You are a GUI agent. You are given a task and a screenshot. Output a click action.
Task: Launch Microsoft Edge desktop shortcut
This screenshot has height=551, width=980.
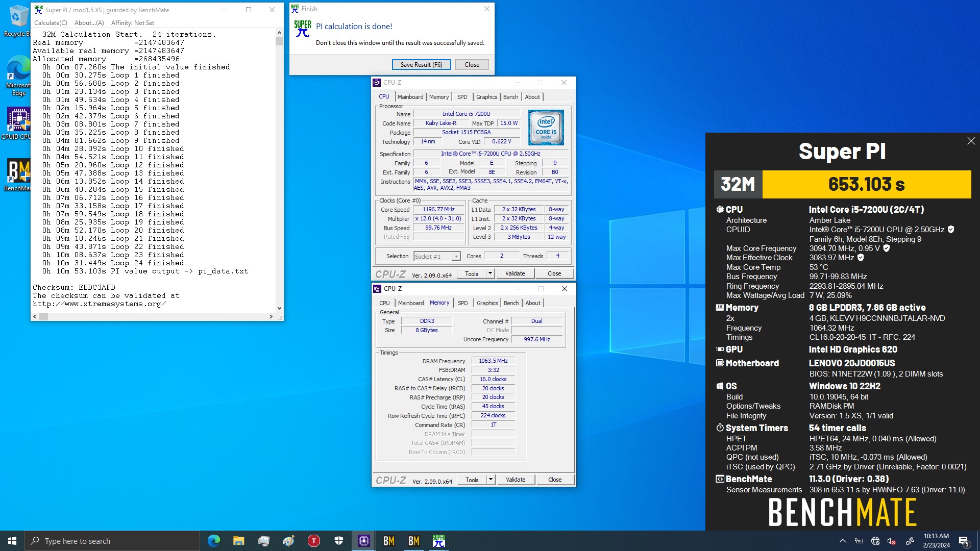tap(18, 76)
